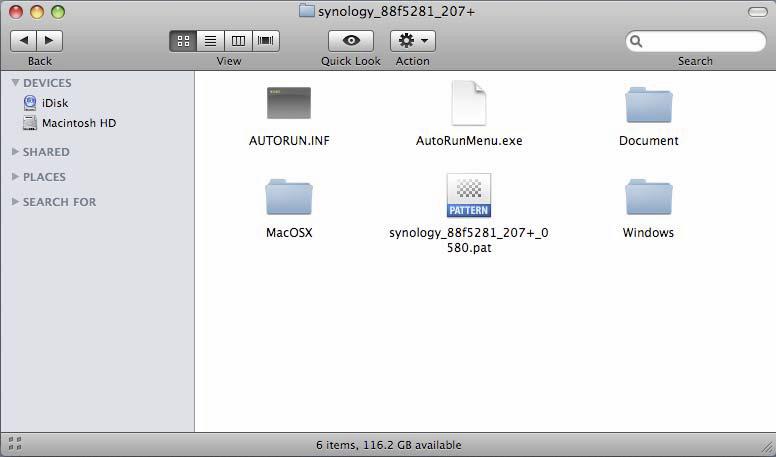Screen dimensions: 776x457
Task: Click the synology_88f5281_207+_0580.pat name label
Action: coord(469,240)
